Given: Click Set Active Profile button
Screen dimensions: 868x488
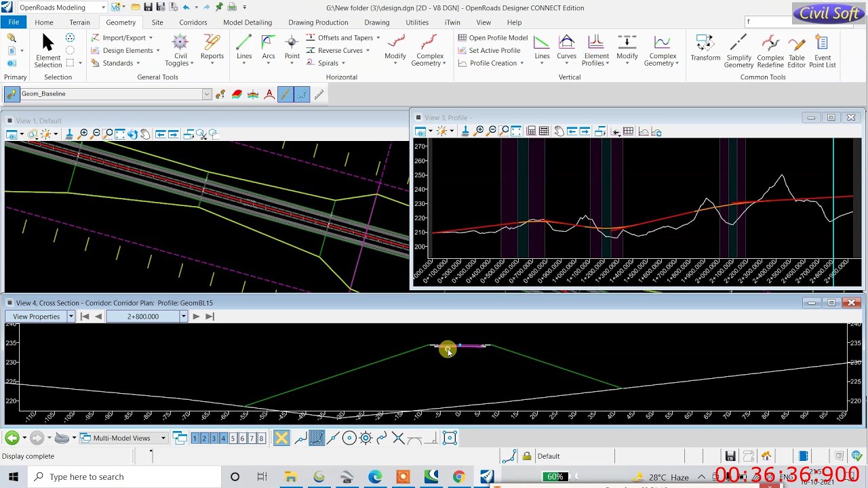Looking at the screenshot, I should (489, 50).
